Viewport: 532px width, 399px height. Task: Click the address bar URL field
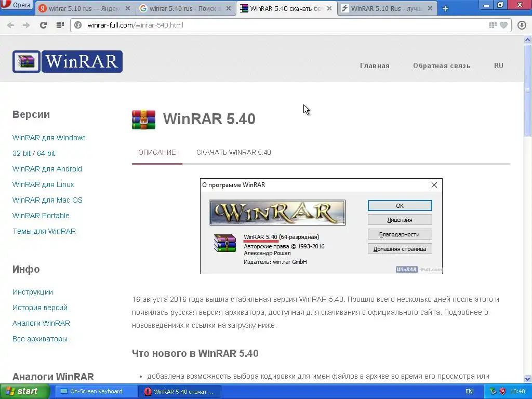[x=285, y=25]
